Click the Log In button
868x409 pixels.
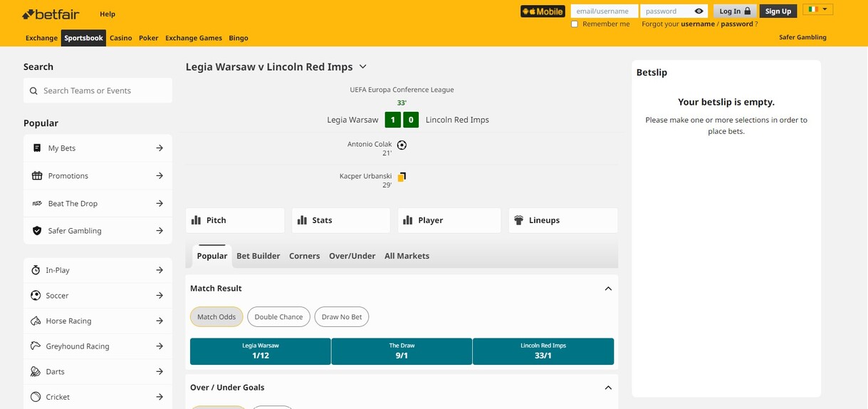click(x=735, y=11)
